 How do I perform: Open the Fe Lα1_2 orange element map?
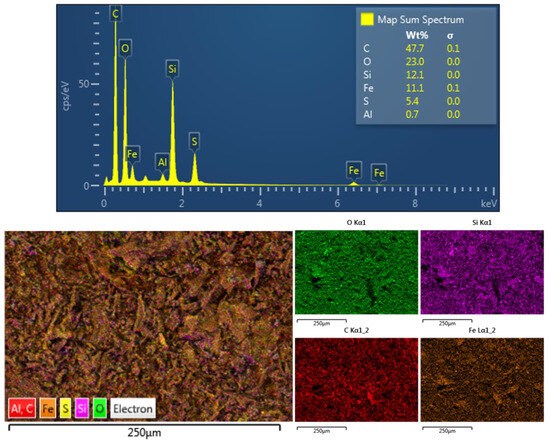click(x=482, y=380)
